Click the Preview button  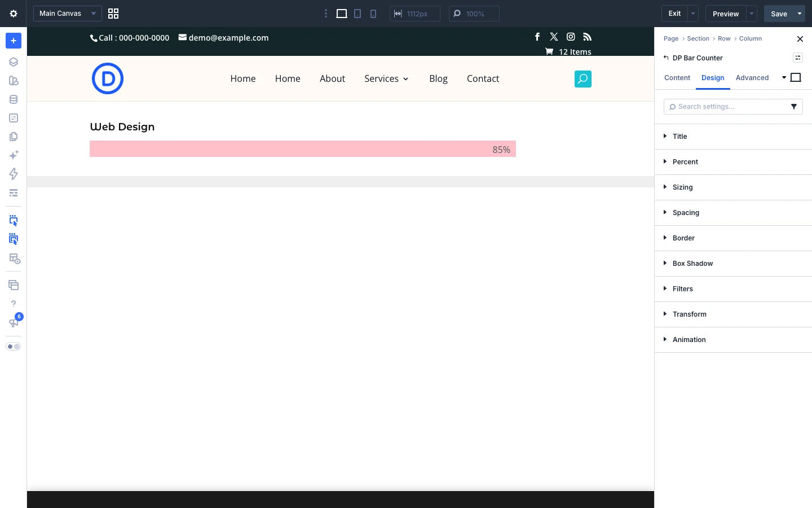(726, 14)
